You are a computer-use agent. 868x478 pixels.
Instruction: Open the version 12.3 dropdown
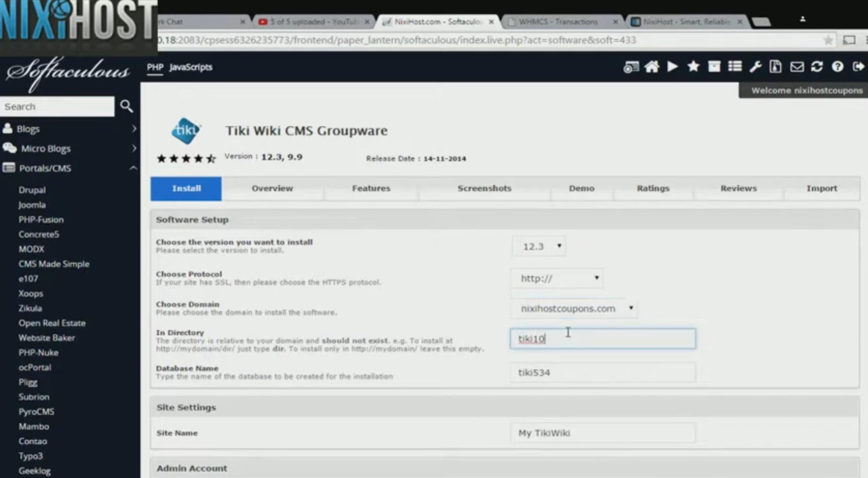[539, 246]
